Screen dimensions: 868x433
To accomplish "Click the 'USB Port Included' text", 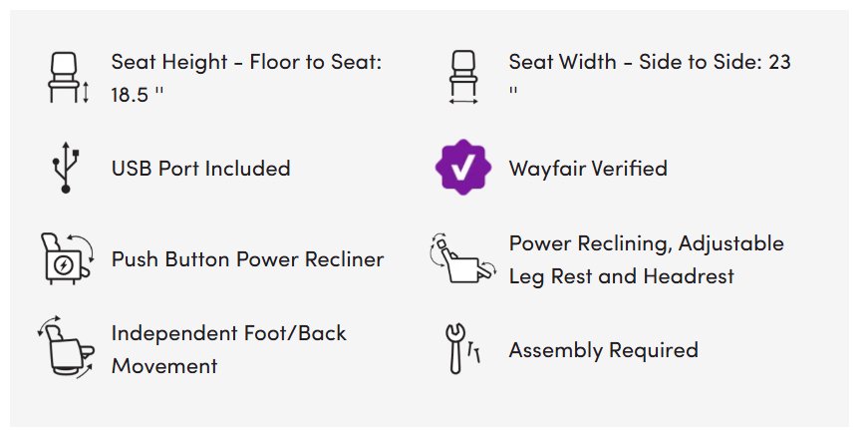I will (x=201, y=168).
